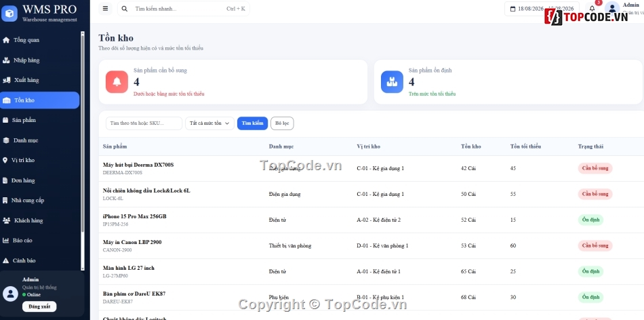Go to Nhập hàng page
The image size is (644, 320).
point(40,60)
